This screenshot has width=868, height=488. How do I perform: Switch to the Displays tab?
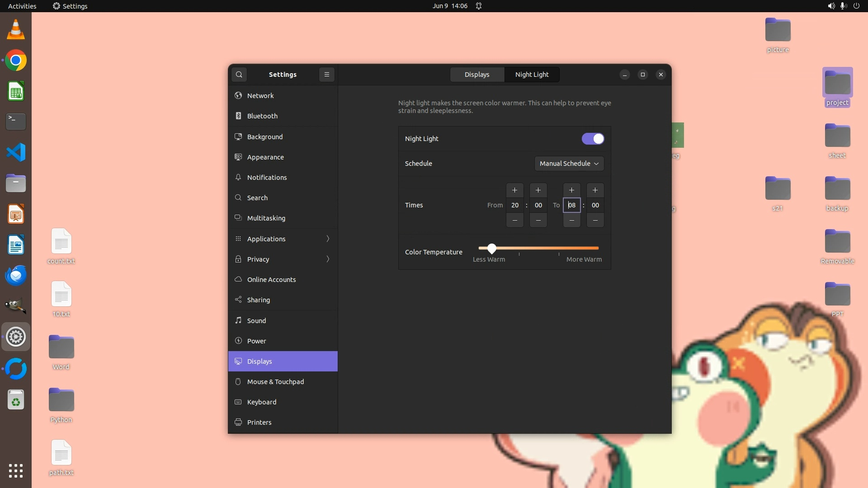(477, 75)
